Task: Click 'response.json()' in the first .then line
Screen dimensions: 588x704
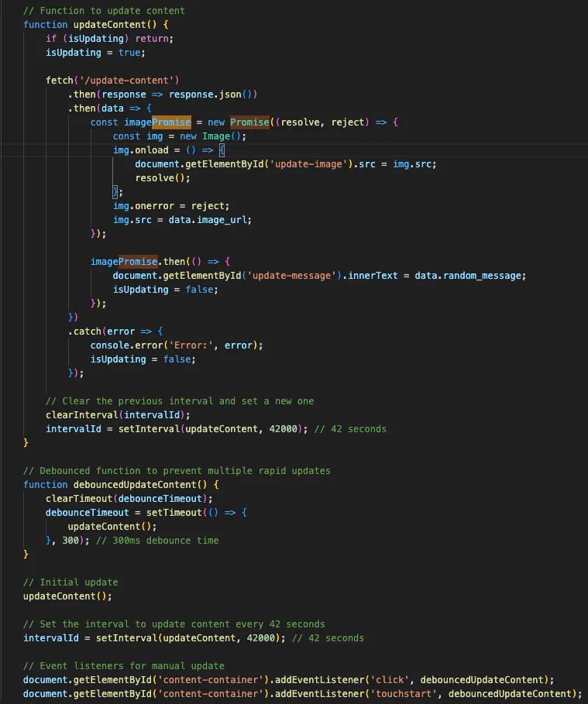Action: (213, 94)
